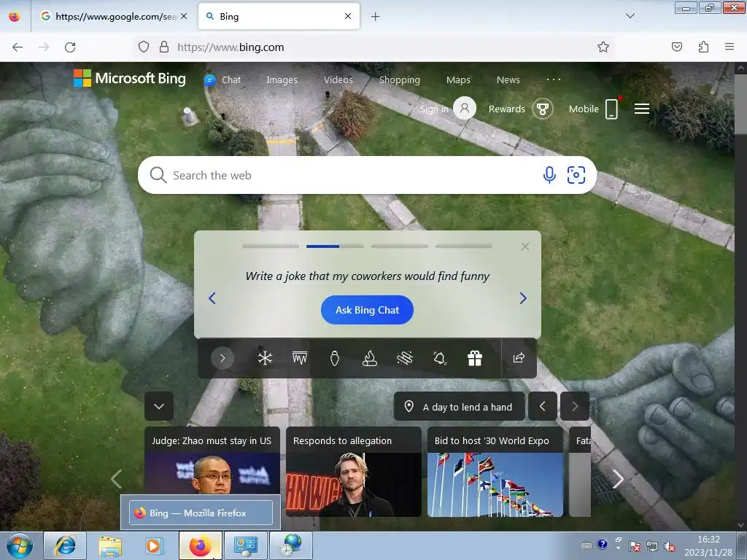Click the holiday light bulb icon
This screenshot has height=560, width=747.
[334, 358]
